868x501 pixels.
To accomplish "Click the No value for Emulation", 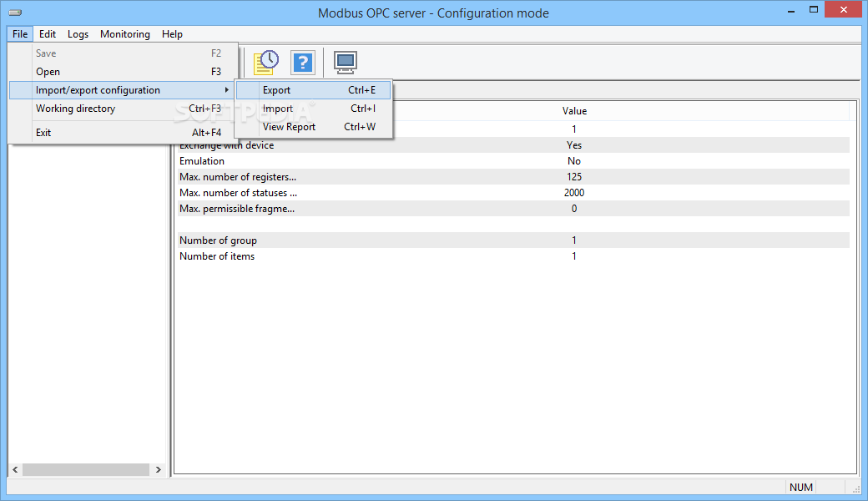I will click(574, 161).
